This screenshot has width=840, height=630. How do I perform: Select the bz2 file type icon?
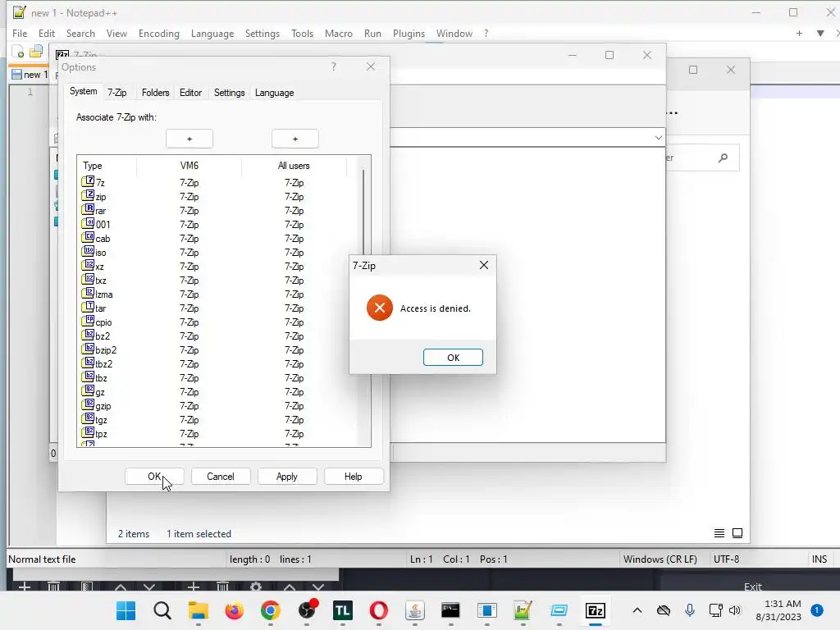(88, 335)
